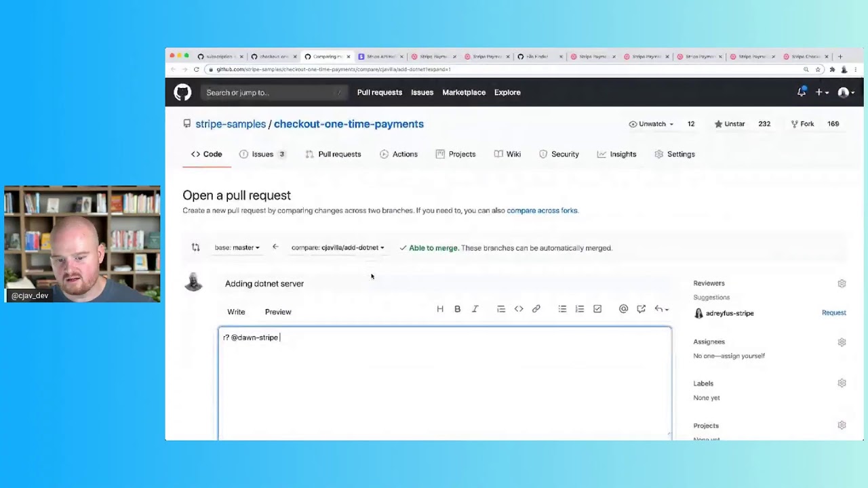Open the adreyfus-stripe reviewer profile
Viewport: 868px width, 488px height.
click(730, 313)
